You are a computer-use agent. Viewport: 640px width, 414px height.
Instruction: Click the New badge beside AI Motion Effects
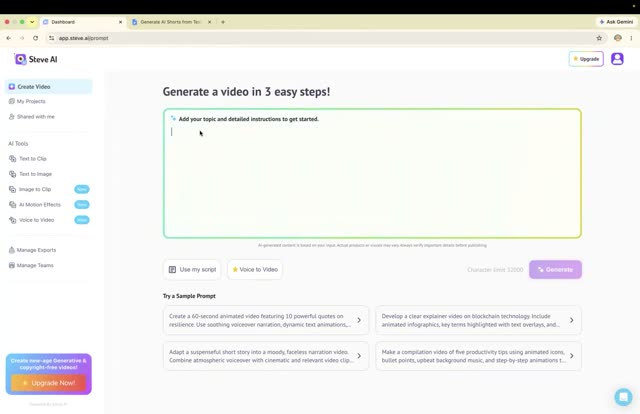pos(82,205)
